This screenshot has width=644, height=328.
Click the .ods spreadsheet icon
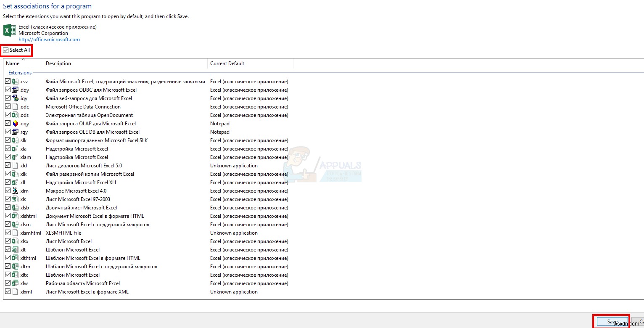(15, 115)
